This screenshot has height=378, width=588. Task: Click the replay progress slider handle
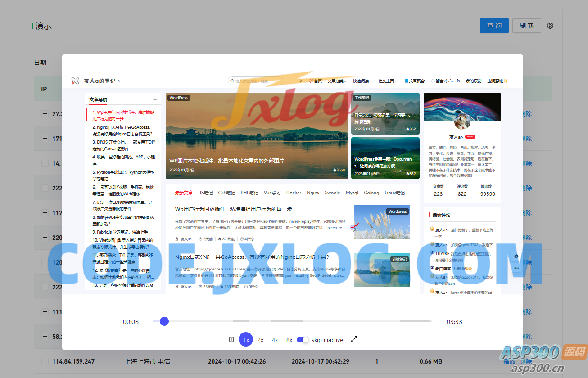click(164, 321)
